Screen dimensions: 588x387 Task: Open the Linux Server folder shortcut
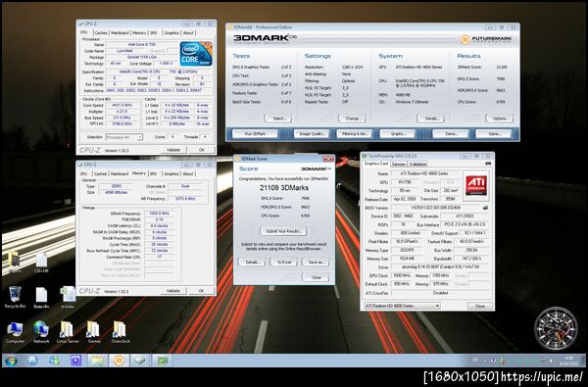tap(68, 332)
